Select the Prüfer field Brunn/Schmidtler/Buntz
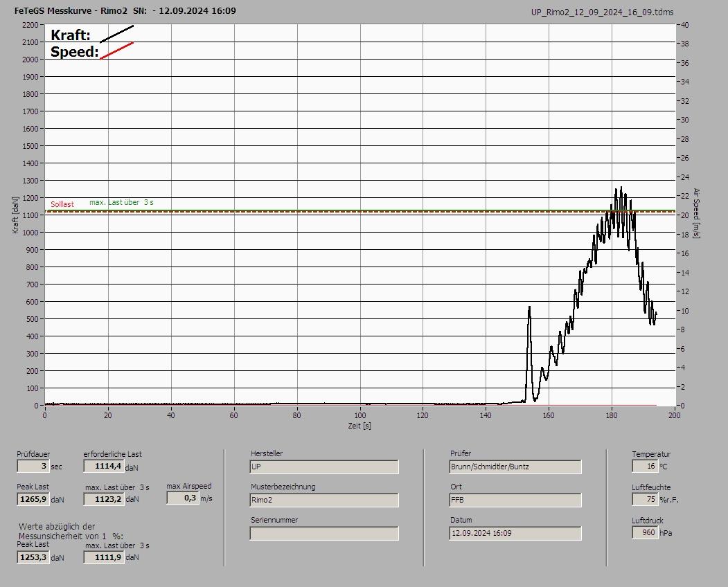 point(515,467)
